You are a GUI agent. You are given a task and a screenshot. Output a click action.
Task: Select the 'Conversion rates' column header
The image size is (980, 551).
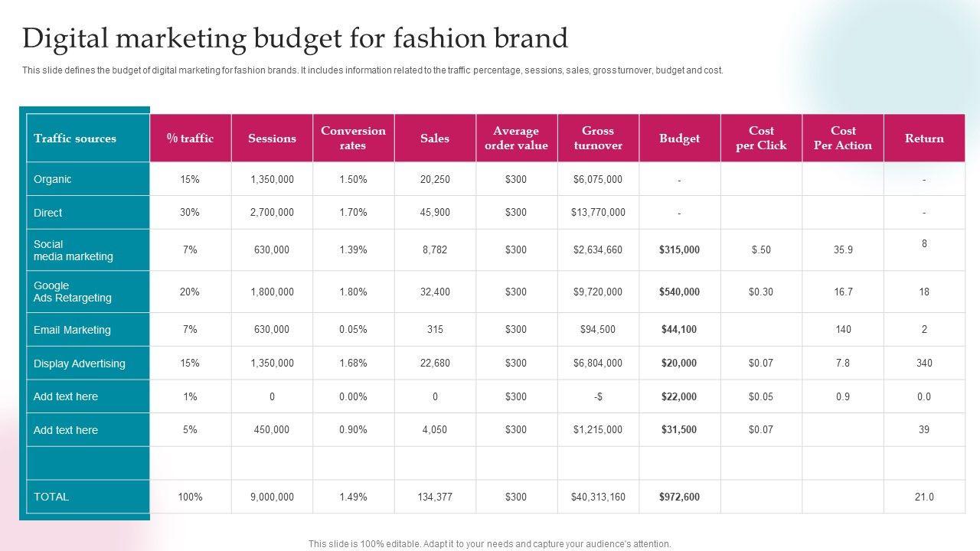pos(353,139)
